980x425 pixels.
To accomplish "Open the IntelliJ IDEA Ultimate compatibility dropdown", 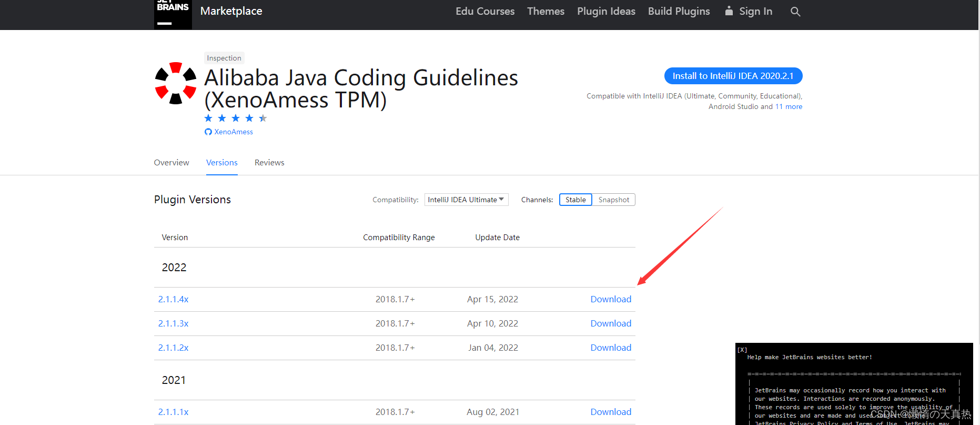I will pyautogui.click(x=466, y=200).
